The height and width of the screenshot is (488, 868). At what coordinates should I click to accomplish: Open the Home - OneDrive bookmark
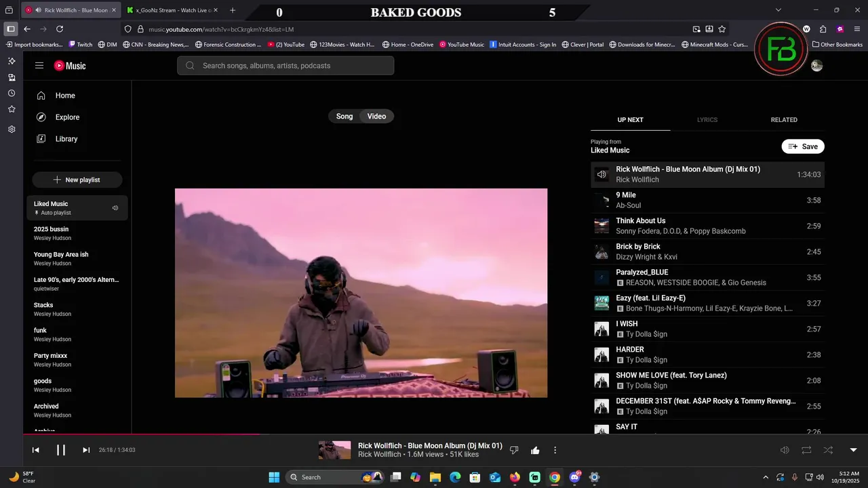coord(408,45)
